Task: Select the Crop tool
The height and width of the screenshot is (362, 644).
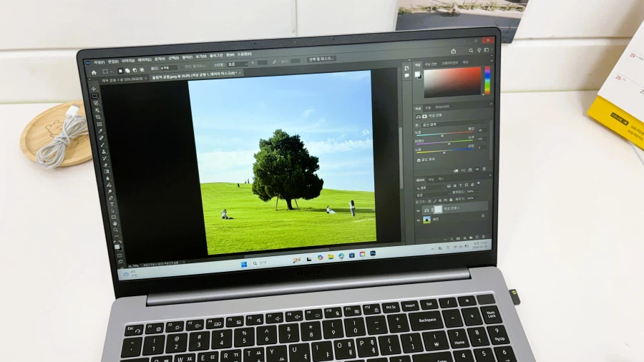Action: pos(97,117)
